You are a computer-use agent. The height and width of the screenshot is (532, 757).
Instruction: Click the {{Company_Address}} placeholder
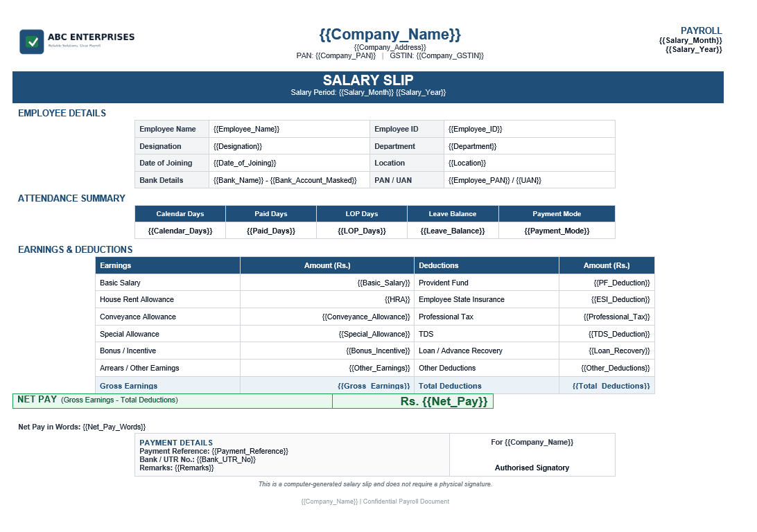pos(390,47)
